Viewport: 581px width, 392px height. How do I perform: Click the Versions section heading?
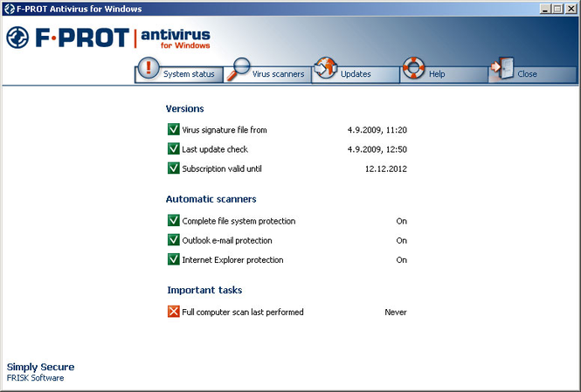(185, 109)
